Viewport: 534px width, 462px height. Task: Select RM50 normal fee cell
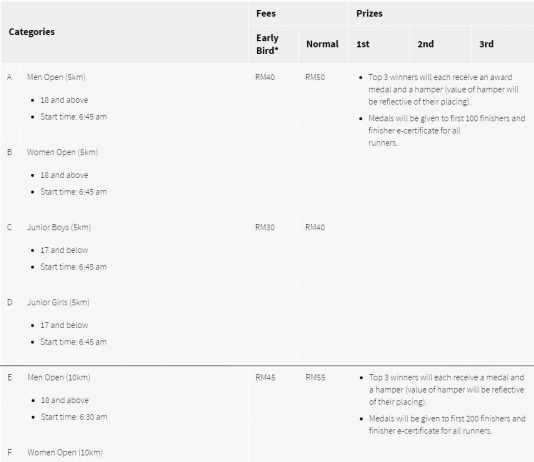[315, 77]
